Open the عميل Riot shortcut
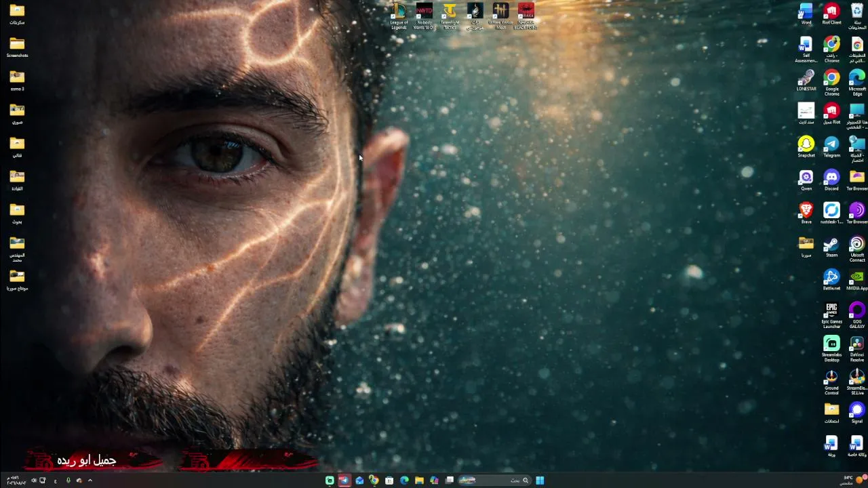The width and height of the screenshot is (868, 488). [x=831, y=113]
